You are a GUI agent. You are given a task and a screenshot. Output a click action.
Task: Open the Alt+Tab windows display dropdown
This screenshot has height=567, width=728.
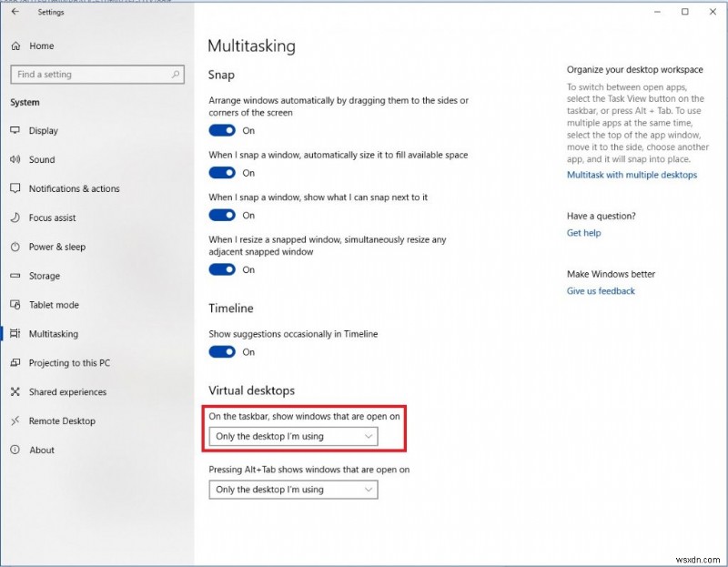[292, 490]
